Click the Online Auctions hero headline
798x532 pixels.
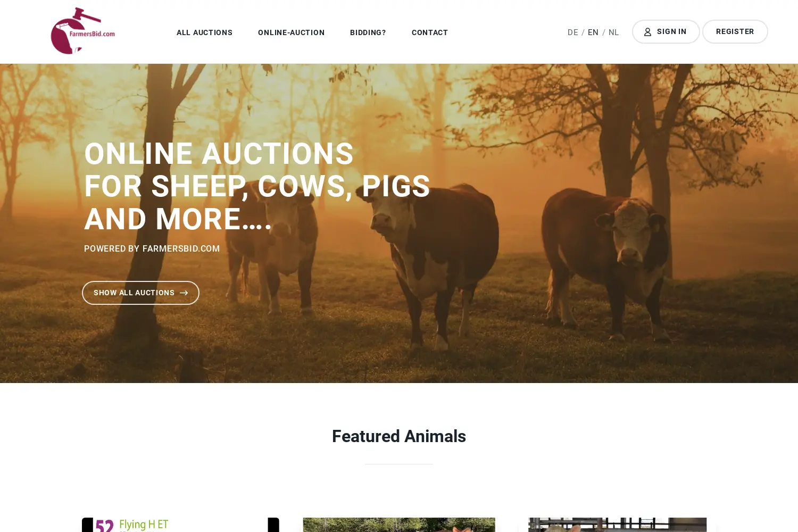point(257,186)
